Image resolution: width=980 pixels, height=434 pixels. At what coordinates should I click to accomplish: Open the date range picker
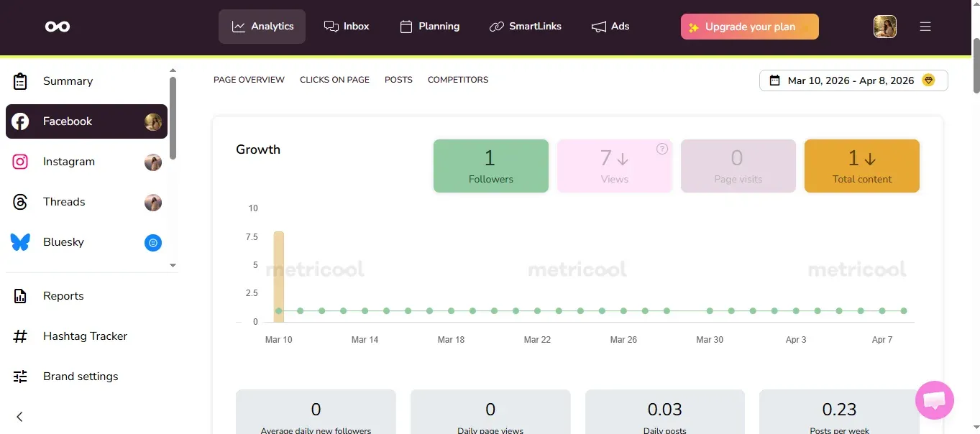853,80
